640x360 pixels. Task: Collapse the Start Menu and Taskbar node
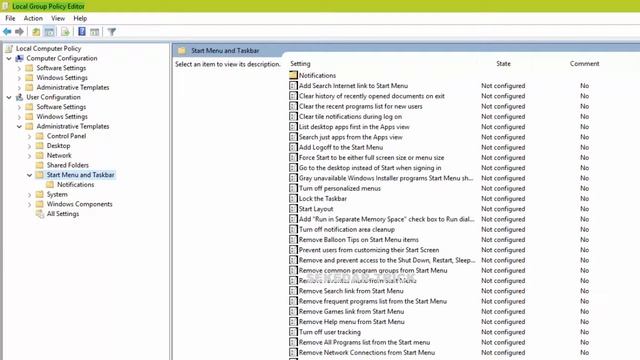click(29, 175)
